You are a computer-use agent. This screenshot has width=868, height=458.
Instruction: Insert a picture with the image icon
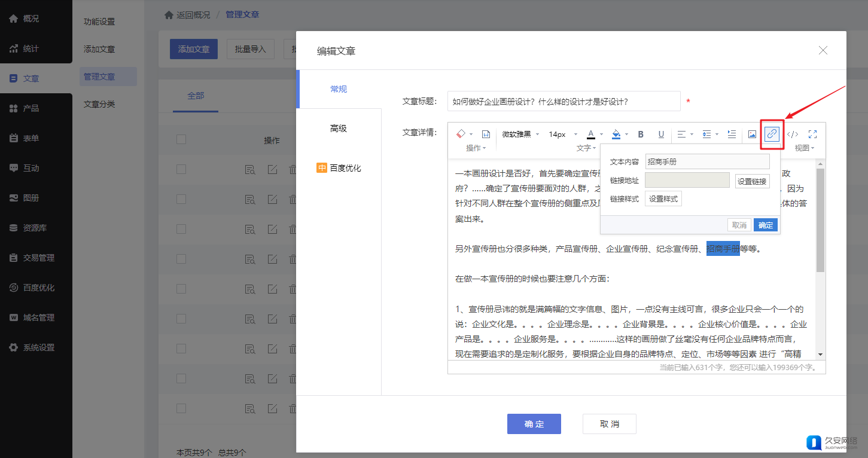point(752,135)
